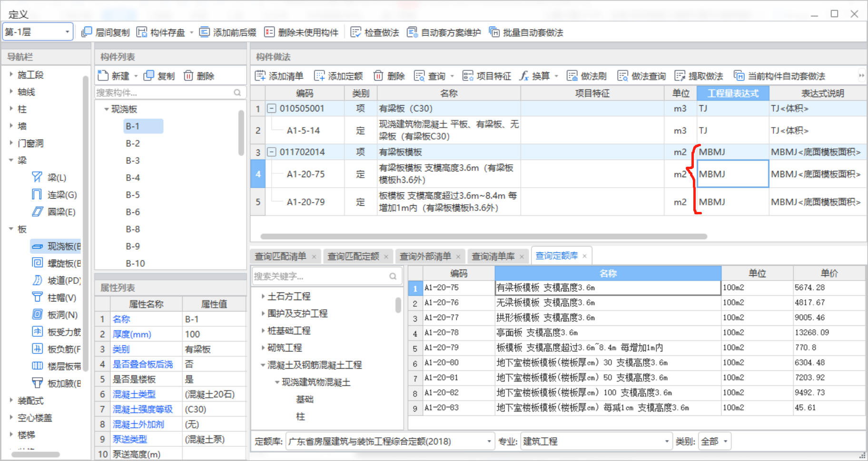Screen dimensions: 868x461
Task: Click horizontal scrollbar under 构件做法 table
Action: pos(483,236)
